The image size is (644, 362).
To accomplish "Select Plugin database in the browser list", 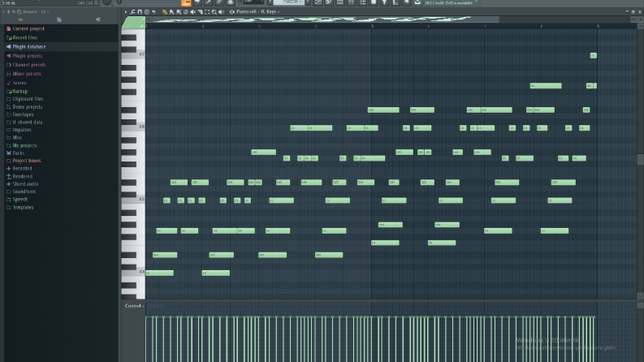I will (x=29, y=47).
